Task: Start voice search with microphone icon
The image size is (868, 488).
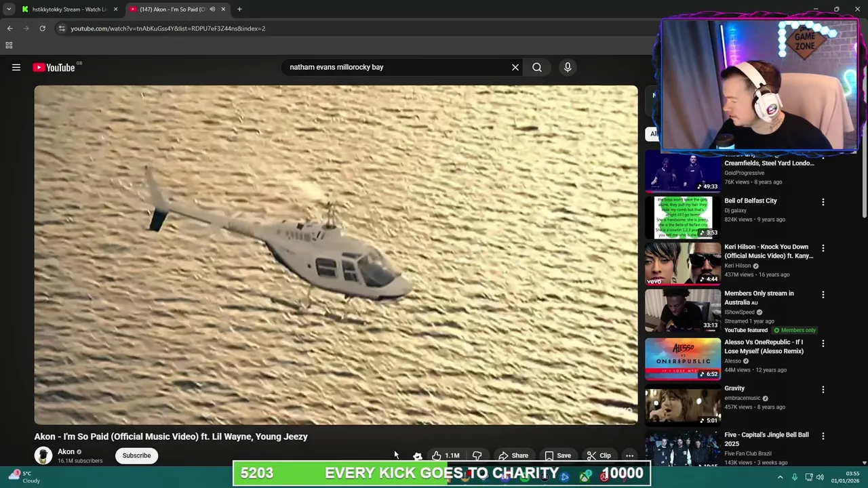Action: click(x=568, y=67)
